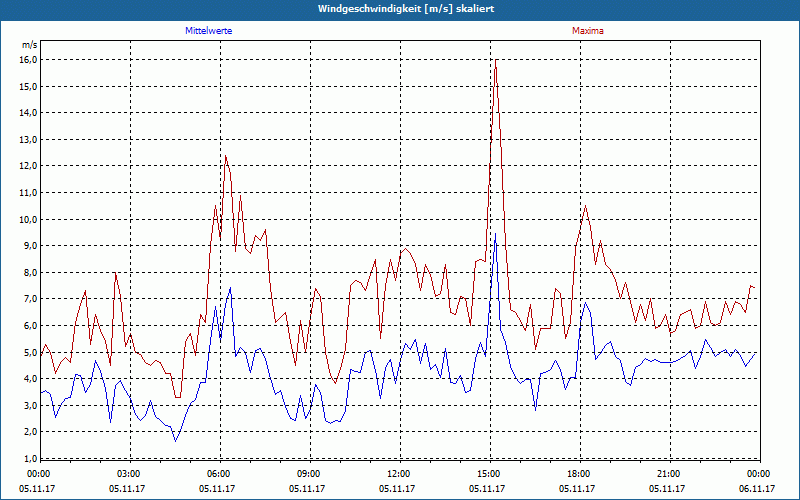The width and height of the screenshot is (800, 500).
Task: Click the '06:00' time label
Action: click(x=217, y=474)
